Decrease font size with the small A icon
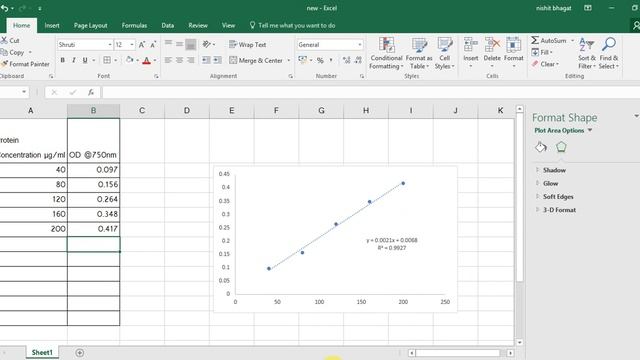This screenshot has width=640, height=360. click(153, 44)
